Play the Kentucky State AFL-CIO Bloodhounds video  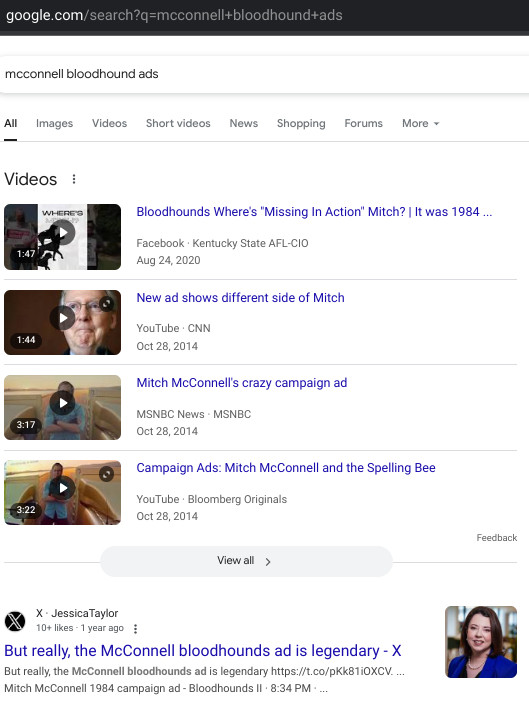(63, 237)
